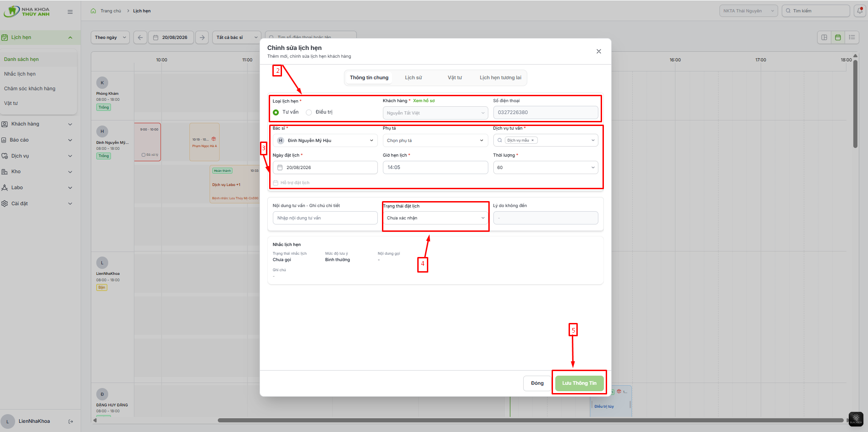Switch to list view icon
868x432 pixels.
[x=852, y=38]
